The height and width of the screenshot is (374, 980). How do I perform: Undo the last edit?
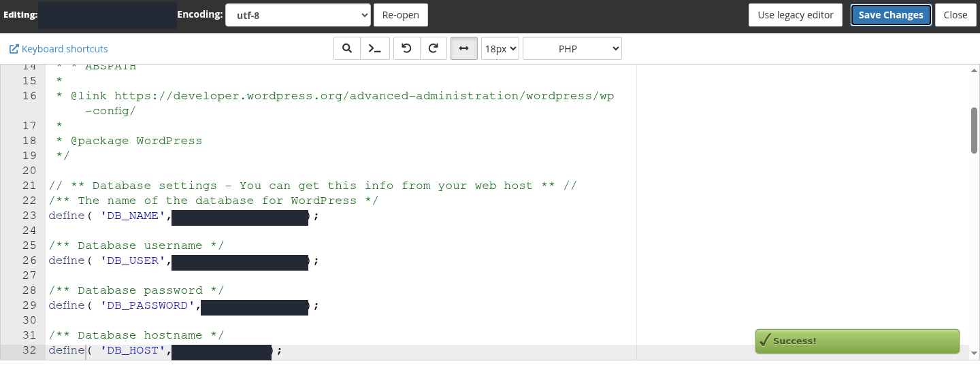[x=407, y=48]
